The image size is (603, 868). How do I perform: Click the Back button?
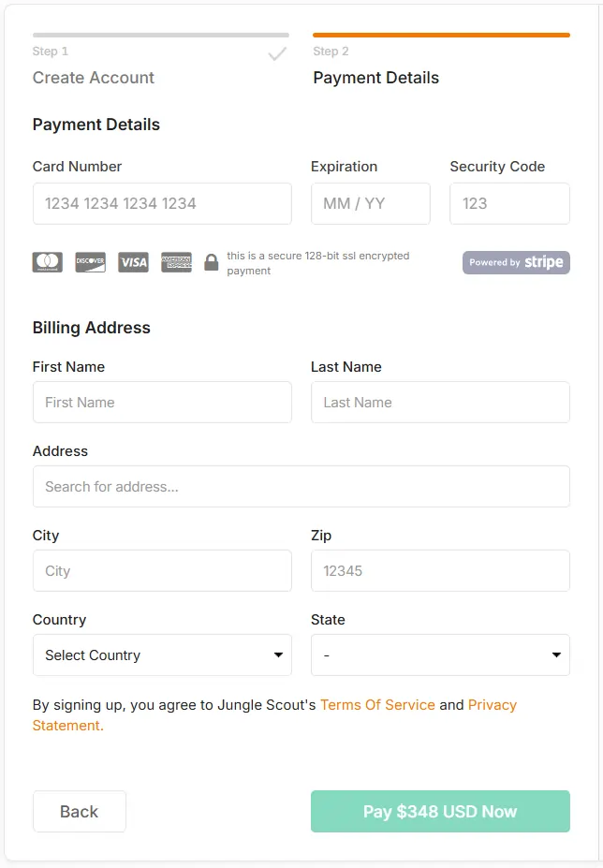click(x=79, y=811)
